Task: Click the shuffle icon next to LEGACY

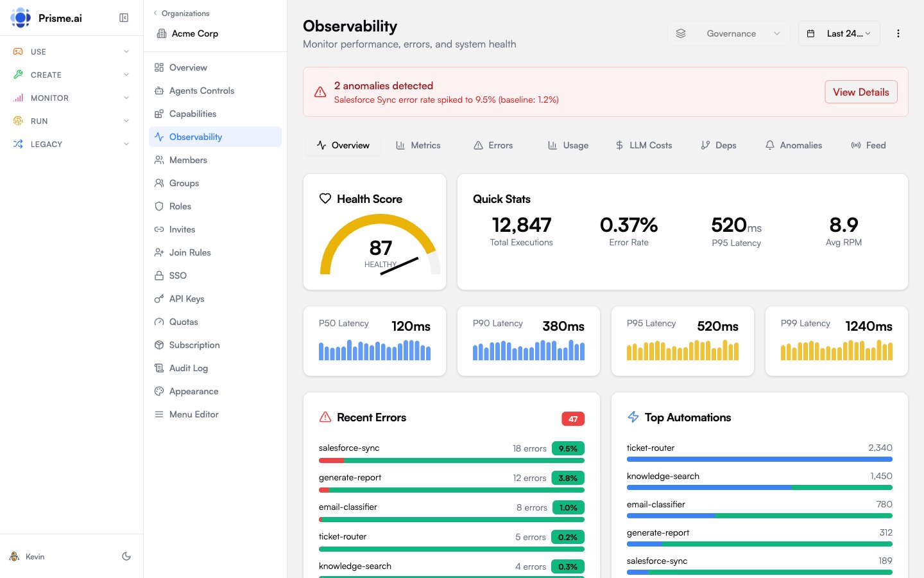Action: pos(18,144)
